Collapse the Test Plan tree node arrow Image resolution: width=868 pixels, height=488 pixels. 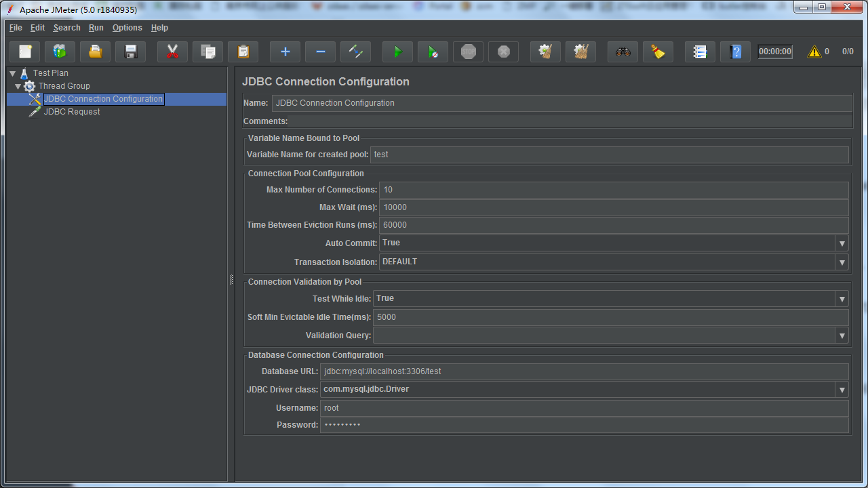pyautogui.click(x=12, y=73)
